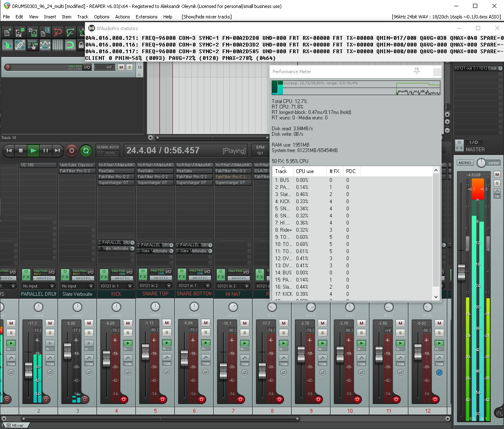The width and height of the screenshot is (504, 429).
Task: Open the Track menu
Action: pos(83,17)
